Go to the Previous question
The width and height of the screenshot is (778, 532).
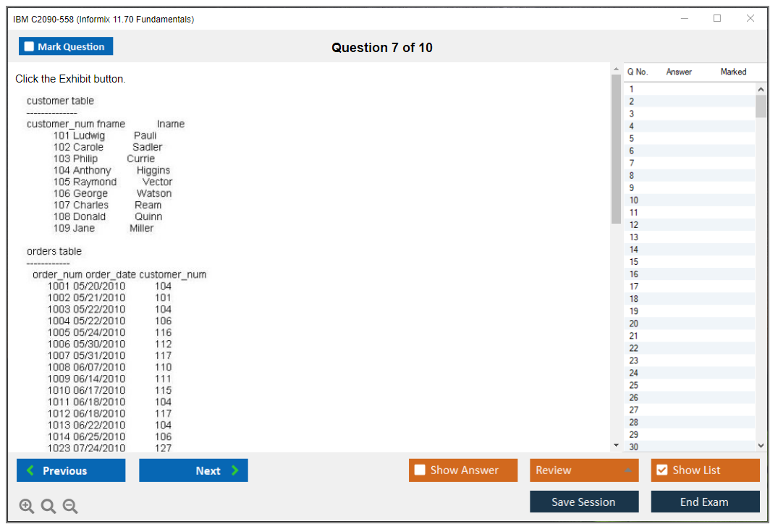71,470
